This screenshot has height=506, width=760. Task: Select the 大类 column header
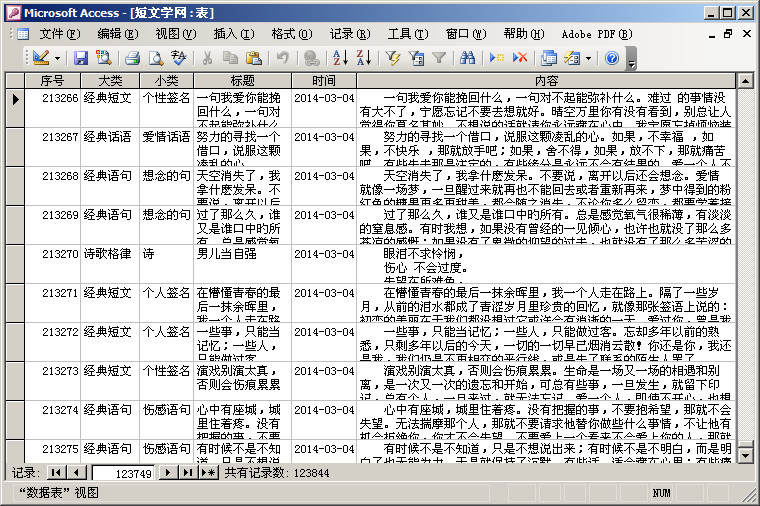(x=111, y=80)
